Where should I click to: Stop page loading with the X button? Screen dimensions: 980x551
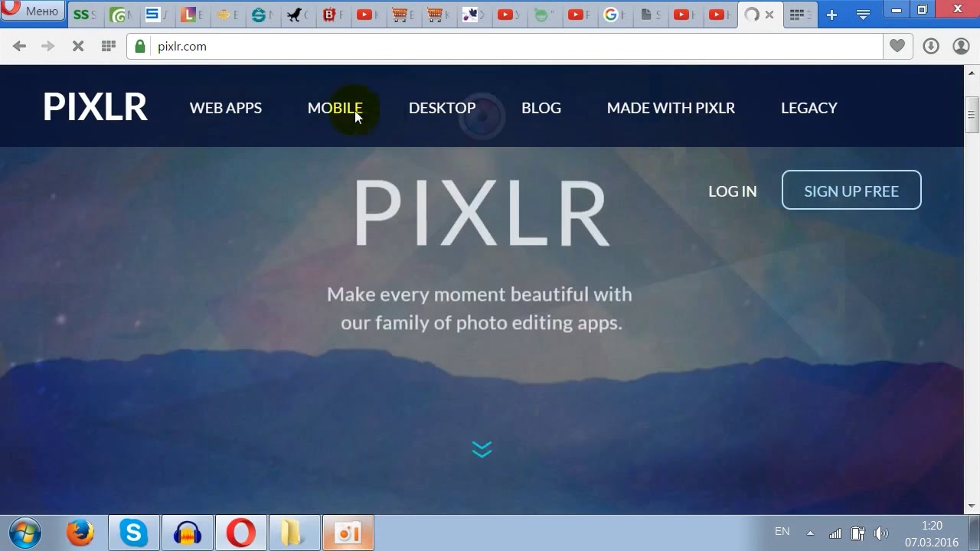pos(77,47)
